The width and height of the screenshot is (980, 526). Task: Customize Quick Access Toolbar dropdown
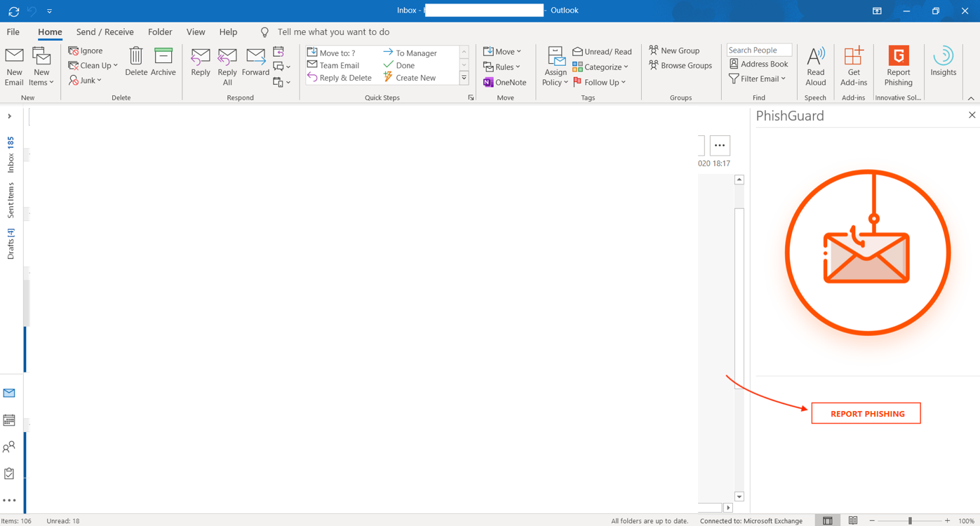49,11
